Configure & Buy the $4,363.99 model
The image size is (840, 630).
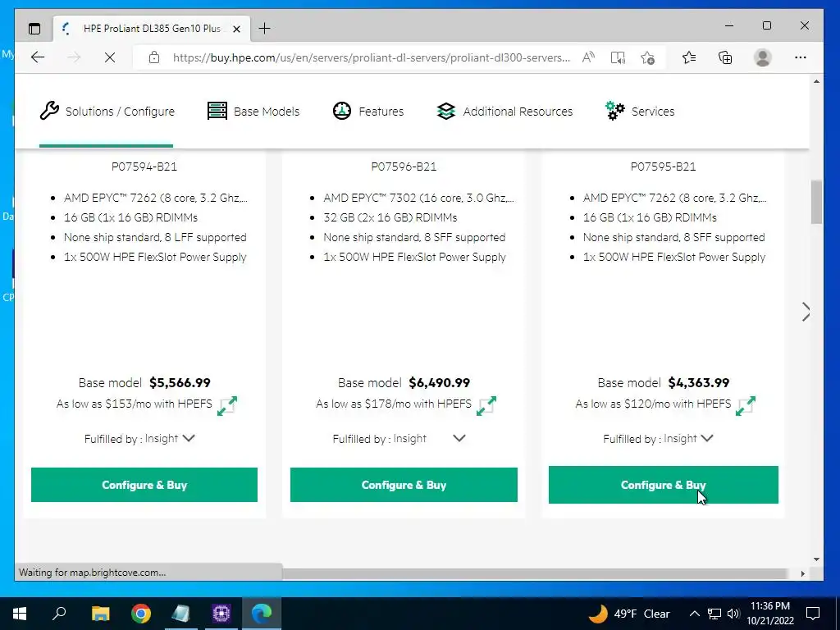click(663, 485)
